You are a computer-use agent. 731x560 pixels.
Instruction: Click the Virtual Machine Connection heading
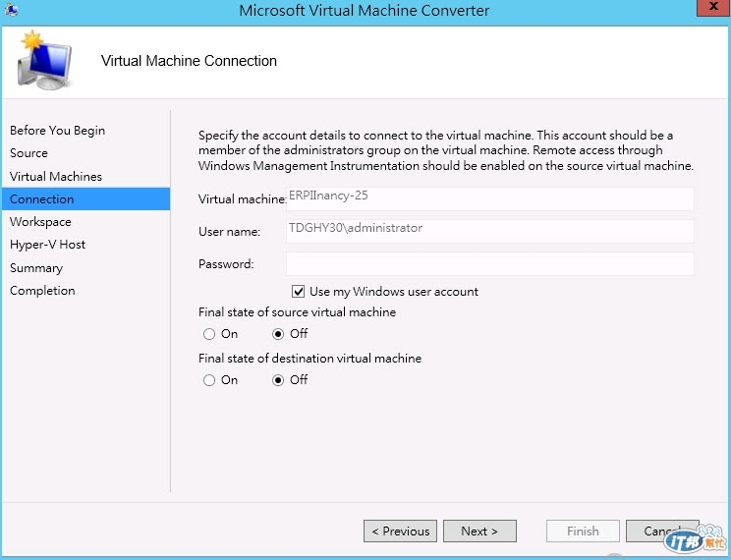189,61
